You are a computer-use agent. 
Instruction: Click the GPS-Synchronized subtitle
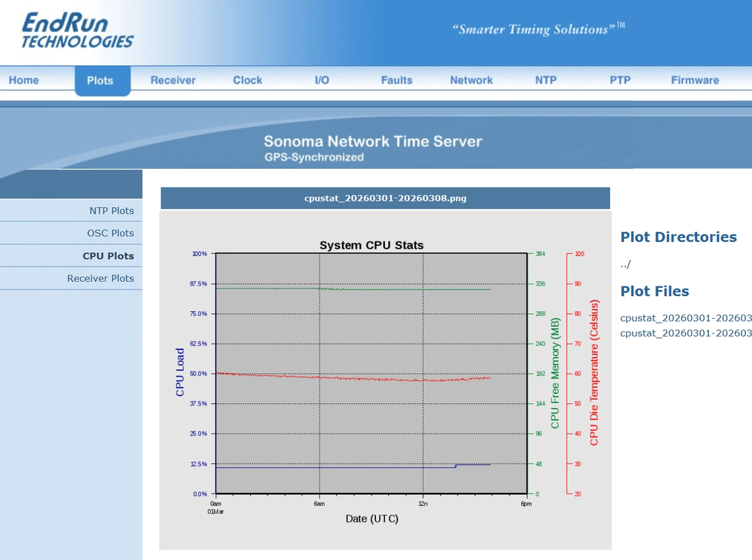pos(314,157)
